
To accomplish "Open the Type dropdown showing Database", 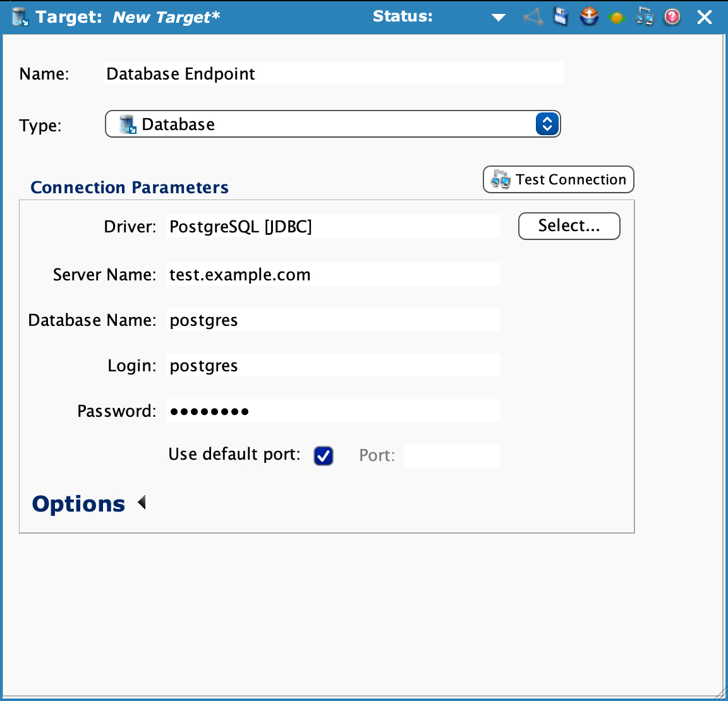I will coord(547,124).
